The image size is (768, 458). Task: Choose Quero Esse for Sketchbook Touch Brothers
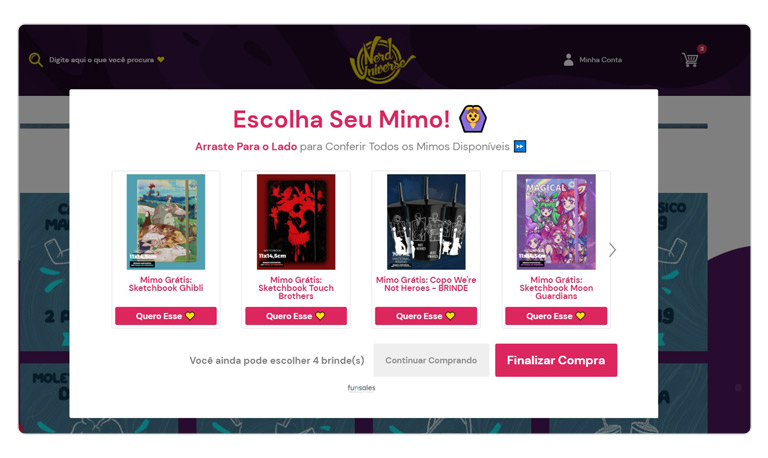(296, 316)
